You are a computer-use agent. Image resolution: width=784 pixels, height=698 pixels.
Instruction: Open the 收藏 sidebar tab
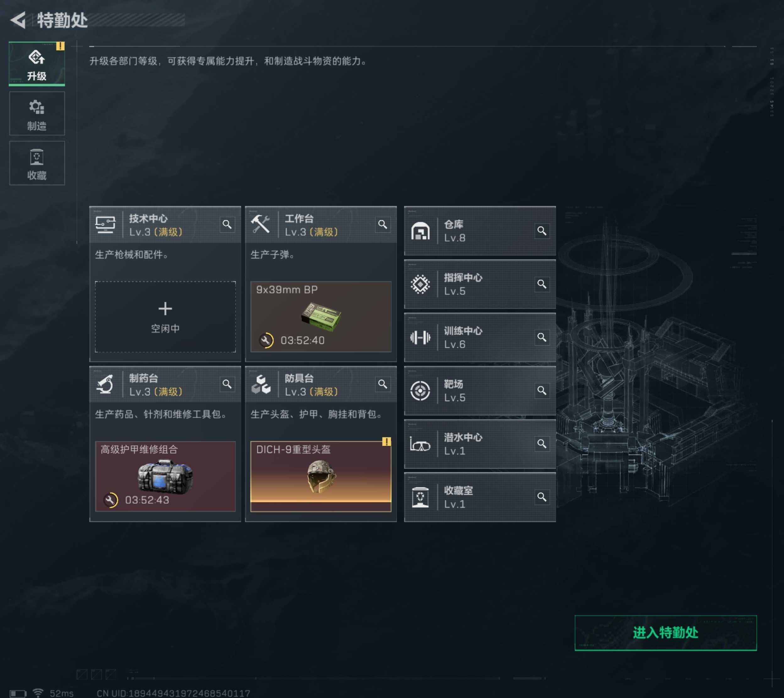[x=37, y=163]
